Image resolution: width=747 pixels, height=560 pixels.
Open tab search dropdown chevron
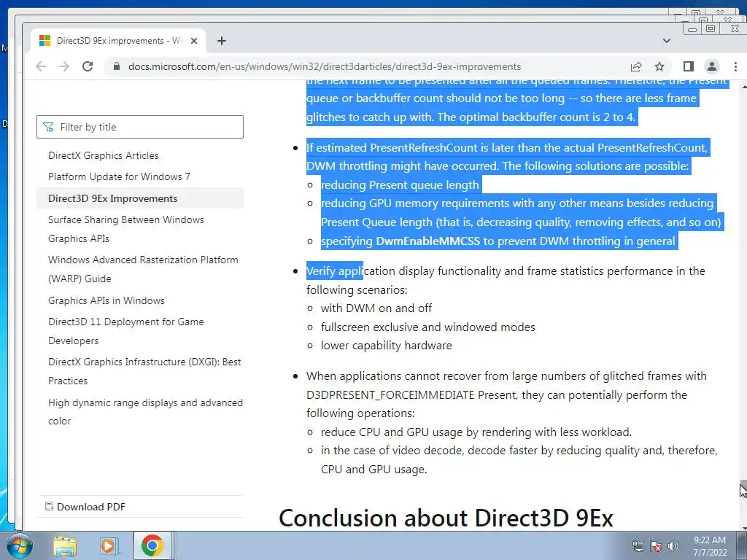(667, 41)
